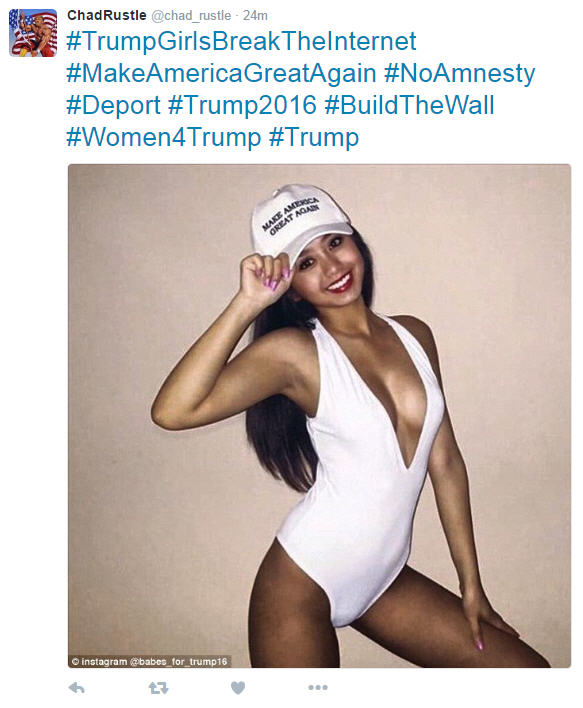Like the tweet with heart icon
This screenshot has height=708, width=583.
tap(238, 688)
